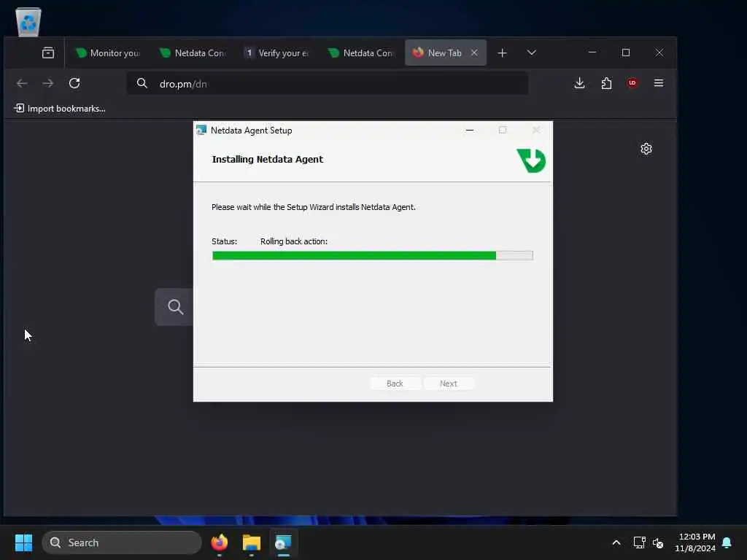Click the Netdata Agent Setup title icon
Viewport: 747px width, 560px height.
pyautogui.click(x=201, y=130)
